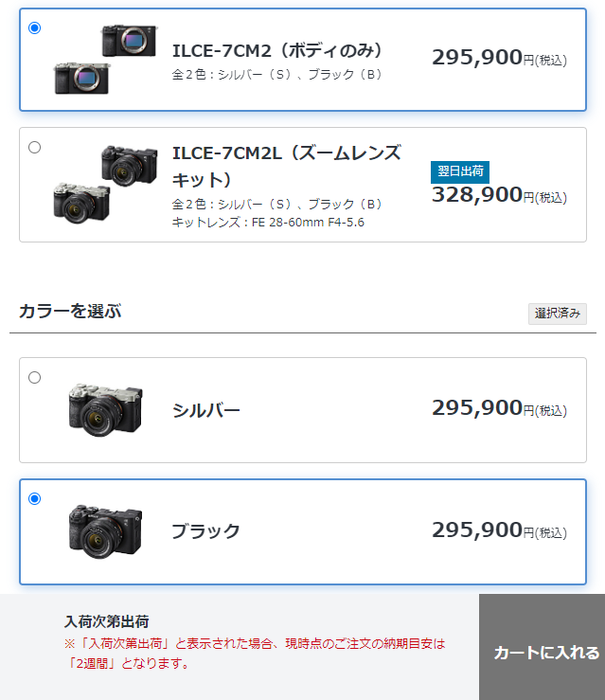Select the ILCE-7CM2L zoom lens kit radio button
605x700 pixels.
click(x=34, y=148)
